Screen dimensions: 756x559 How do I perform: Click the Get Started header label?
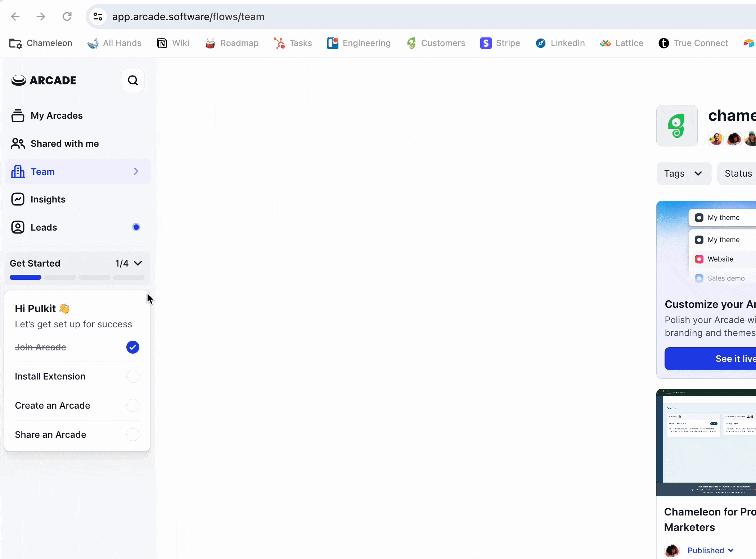click(35, 263)
